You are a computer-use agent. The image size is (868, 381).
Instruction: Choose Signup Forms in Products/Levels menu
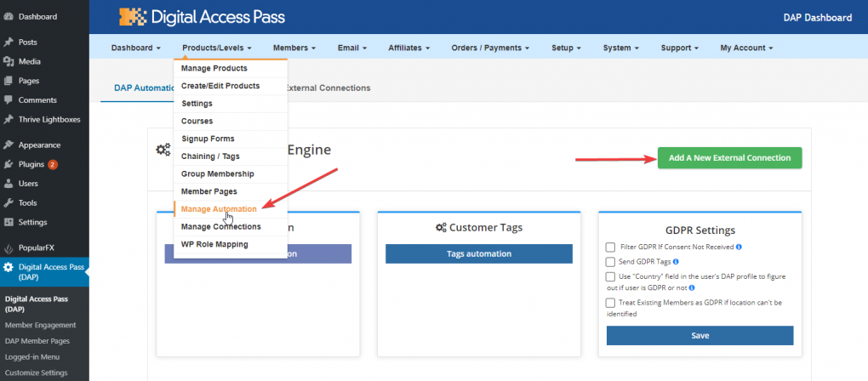point(208,139)
